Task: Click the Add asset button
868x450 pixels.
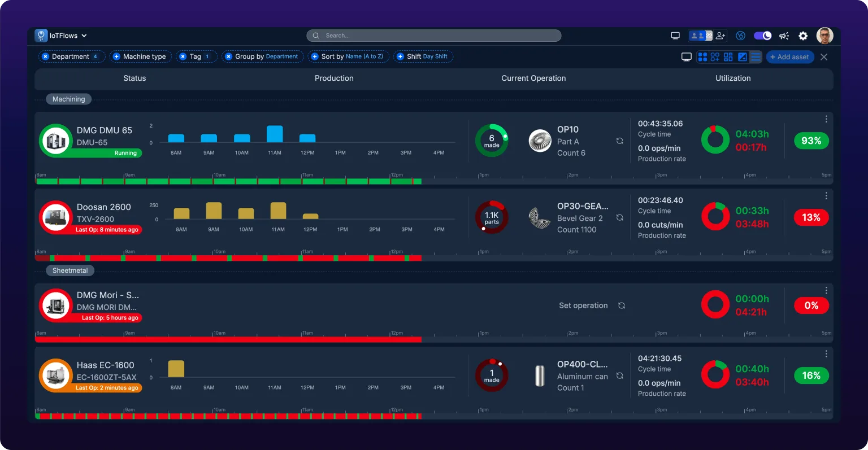Action: (x=789, y=57)
